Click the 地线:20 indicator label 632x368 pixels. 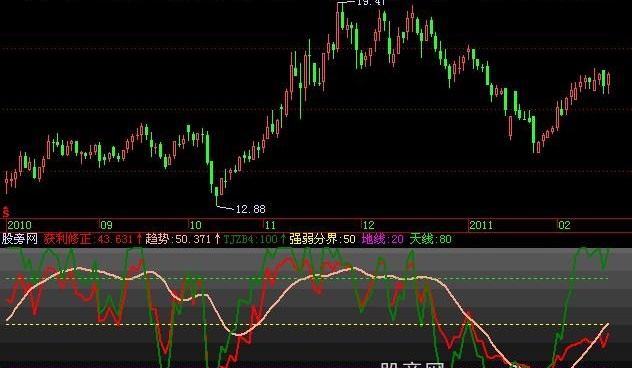(x=382, y=239)
